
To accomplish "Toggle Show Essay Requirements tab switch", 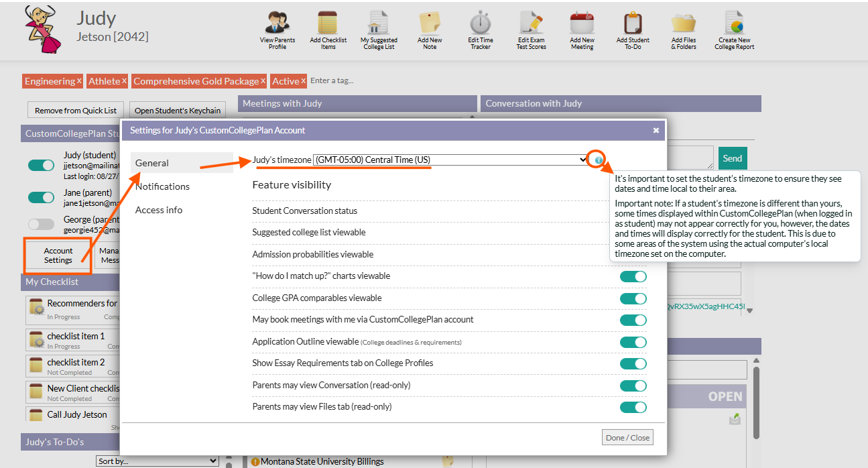I will click(633, 363).
